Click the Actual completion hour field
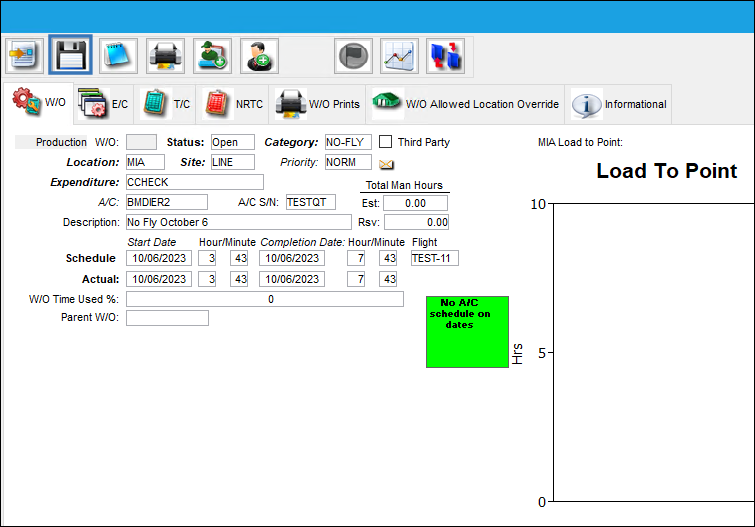Viewport: 755px width, 527px height. point(356,279)
